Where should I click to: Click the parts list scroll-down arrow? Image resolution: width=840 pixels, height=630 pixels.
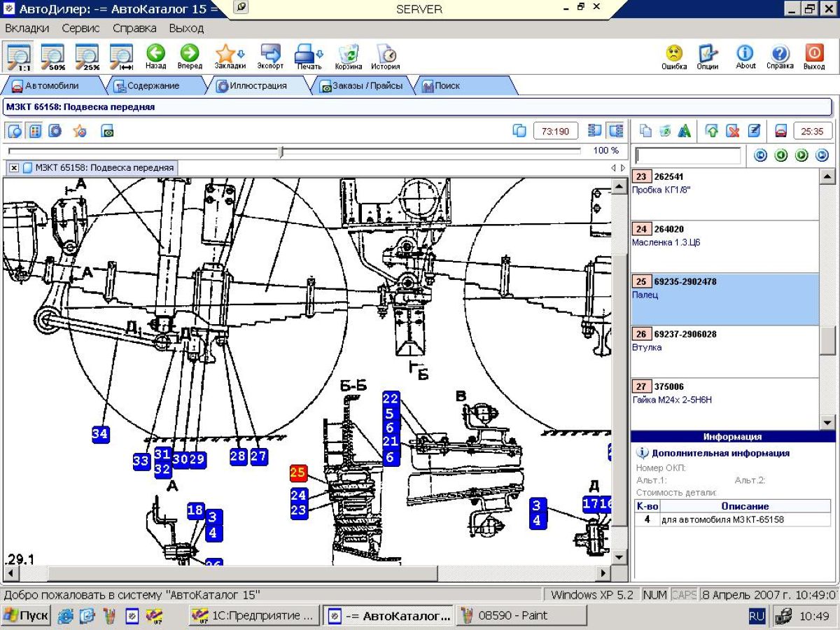[827, 422]
